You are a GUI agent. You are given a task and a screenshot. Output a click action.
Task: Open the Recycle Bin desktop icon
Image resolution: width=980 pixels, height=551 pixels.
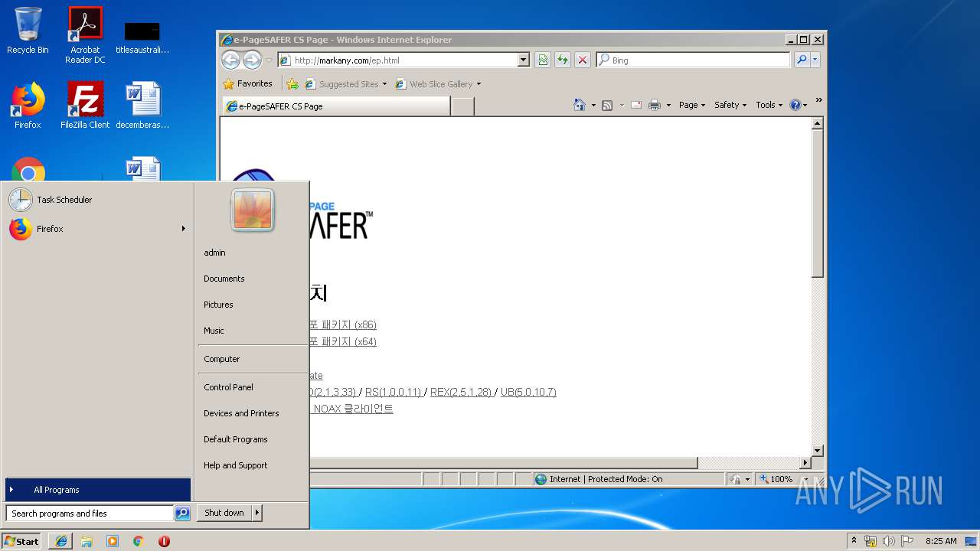coord(28,31)
